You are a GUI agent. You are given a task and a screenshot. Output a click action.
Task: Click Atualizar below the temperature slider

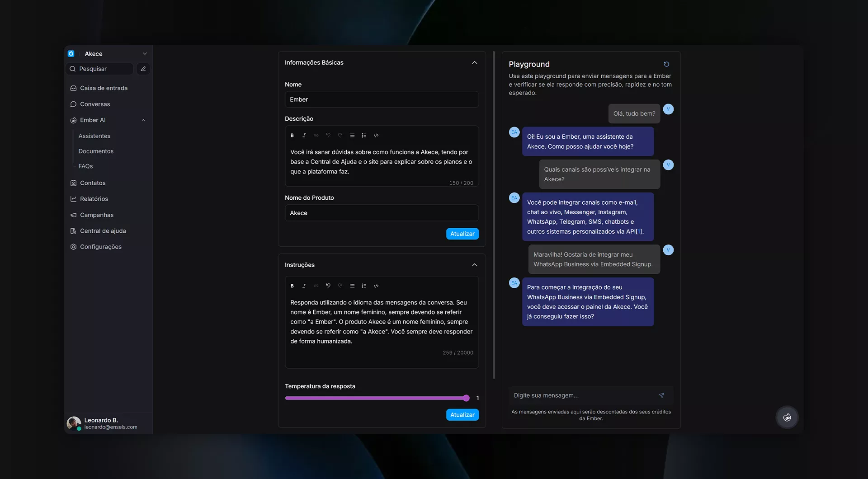point(462,415)
